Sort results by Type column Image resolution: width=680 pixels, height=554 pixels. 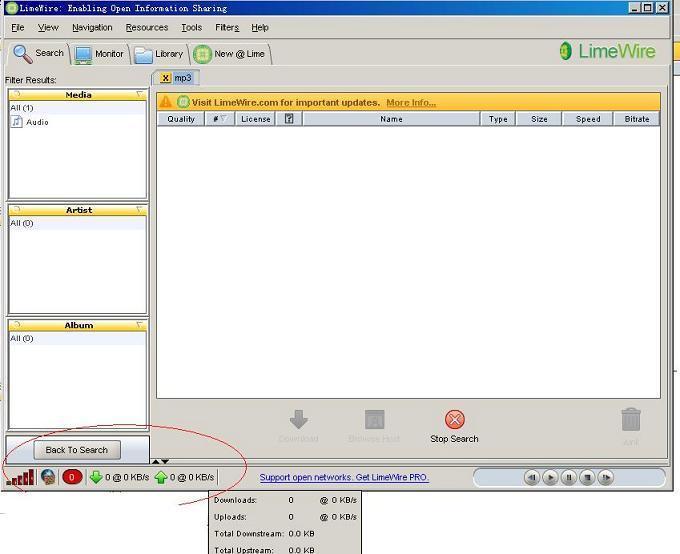pos(498,119)
